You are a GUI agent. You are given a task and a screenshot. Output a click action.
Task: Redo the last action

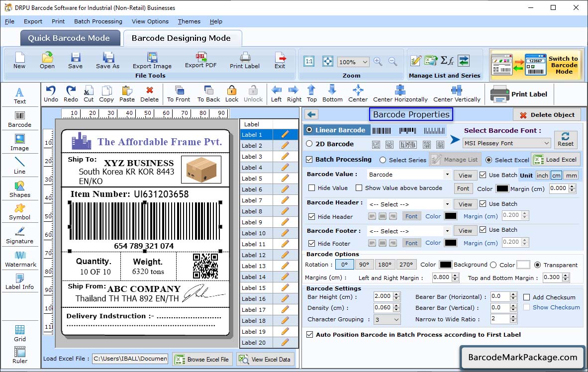(71, 94)
